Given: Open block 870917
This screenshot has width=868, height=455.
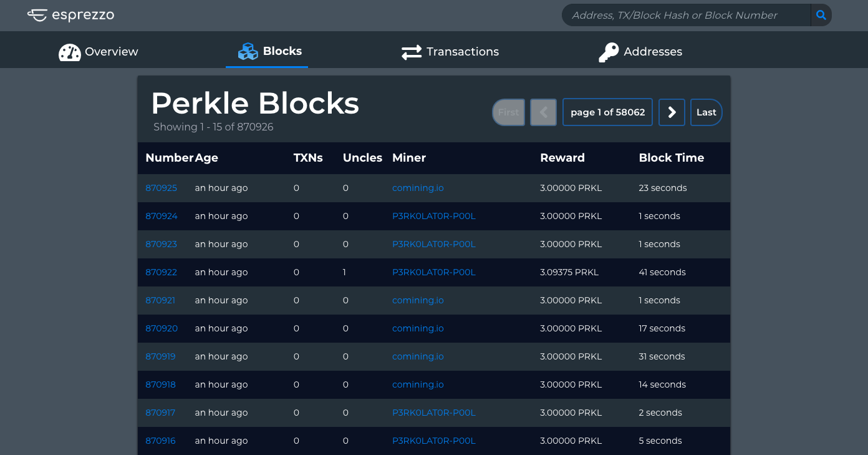Looking at the screenshot, I should pos(160,413).
